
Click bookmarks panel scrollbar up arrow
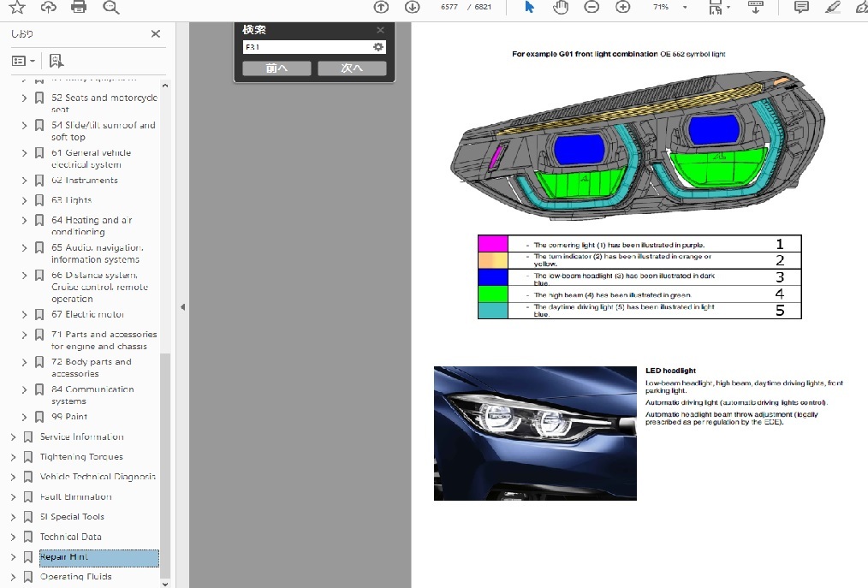165,86
